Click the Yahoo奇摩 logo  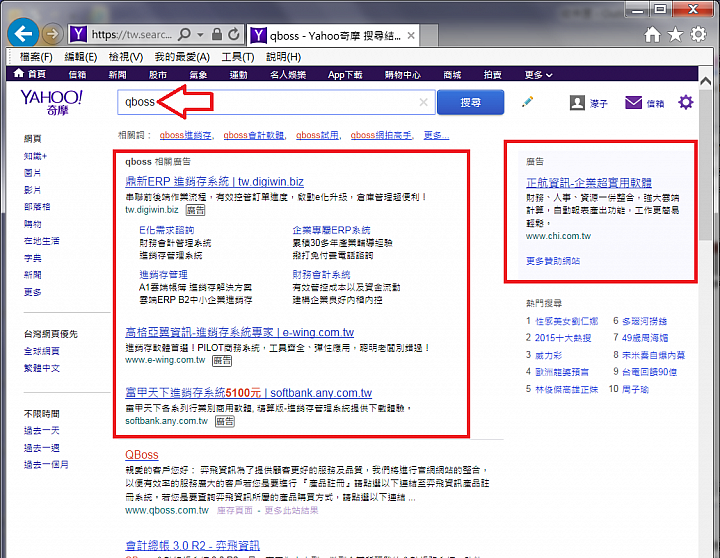coord(51,102)
